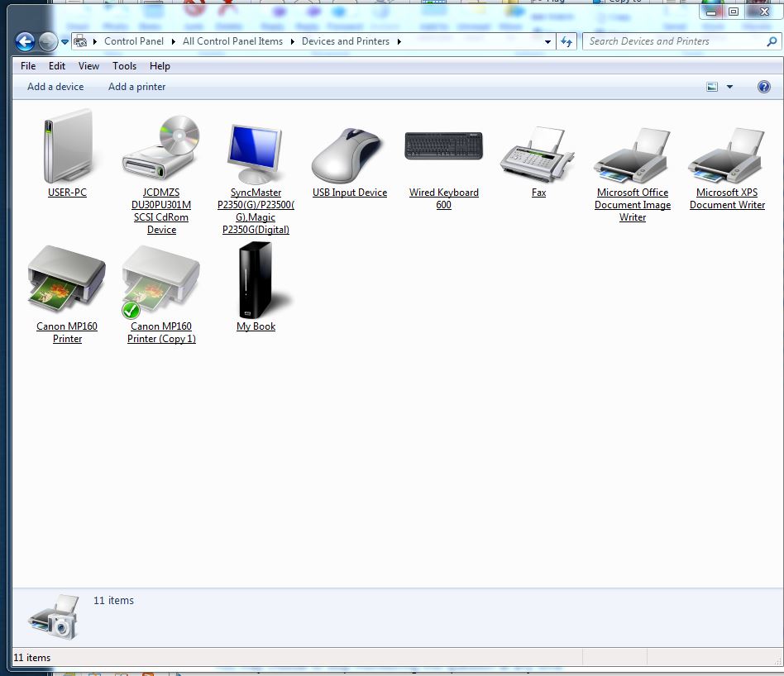Click the Back navigation arrow
Viewport: 784px width, 676px height.
click(25, 41)
